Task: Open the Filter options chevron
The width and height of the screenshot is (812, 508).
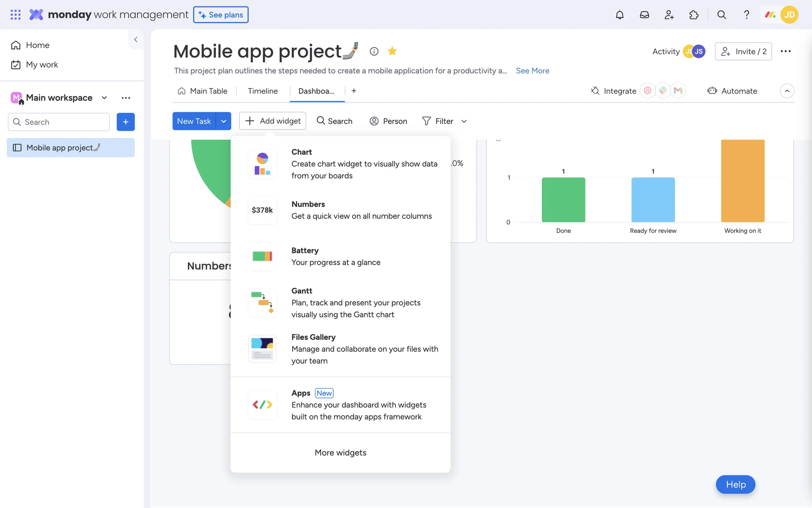Action: (x=464, y=121)
